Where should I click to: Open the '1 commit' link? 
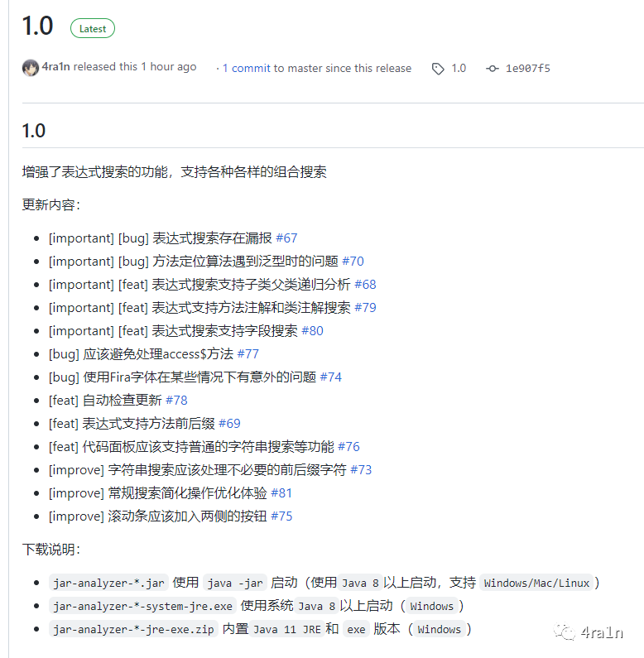coord(247,69)
